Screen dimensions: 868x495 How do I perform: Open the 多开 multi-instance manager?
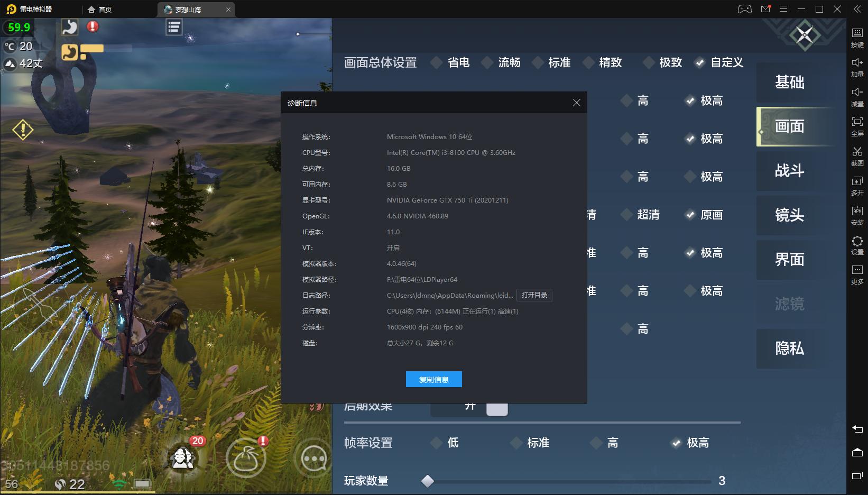coord(857,185)
